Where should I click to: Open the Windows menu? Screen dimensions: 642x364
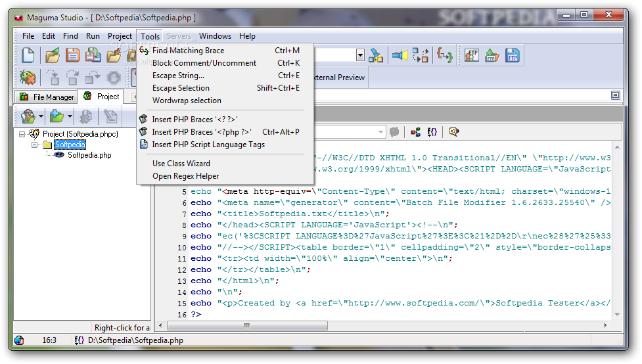point(215,36)
